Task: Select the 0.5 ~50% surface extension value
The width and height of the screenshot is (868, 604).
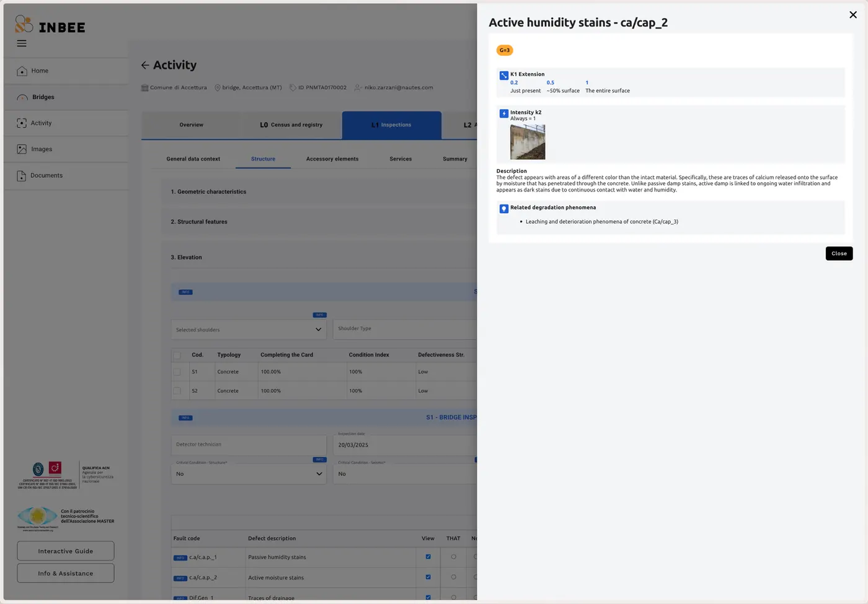Action: (x=563, y=87)
